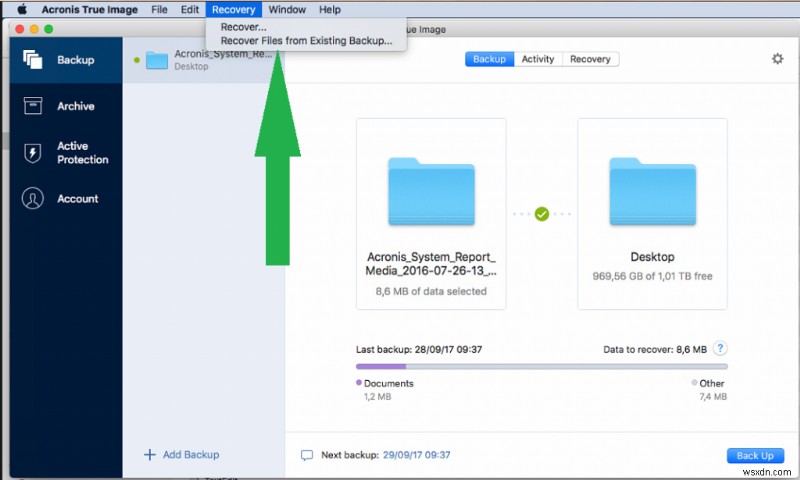Click the Data to recover: 8,6 MB text
The width and height of the screenshot is (800, 480).
[x=655, y=349]
